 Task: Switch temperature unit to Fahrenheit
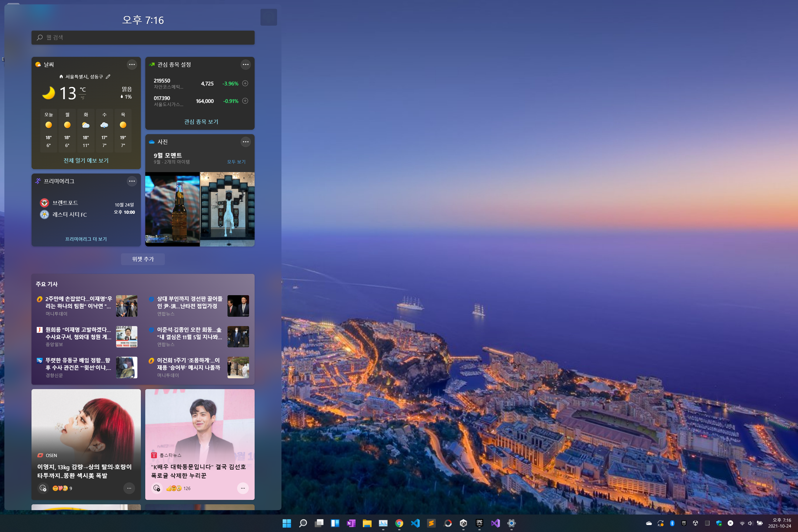(x=83, y=98)
